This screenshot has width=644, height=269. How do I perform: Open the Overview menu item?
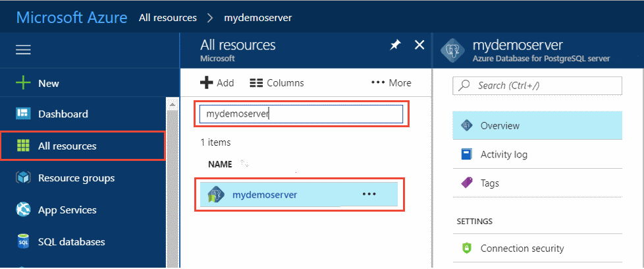coord(537,125)
